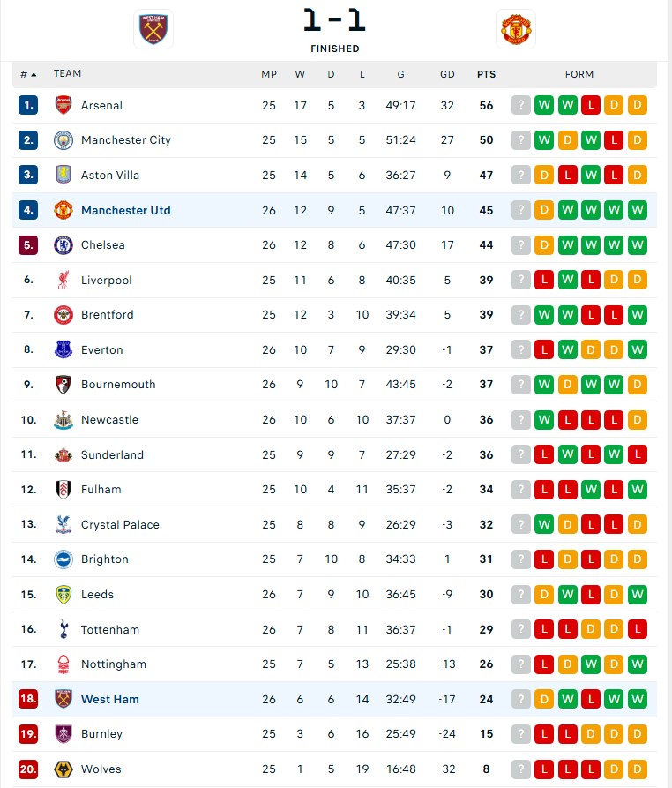Sort table by the # rank column

(x=28, y=74)
